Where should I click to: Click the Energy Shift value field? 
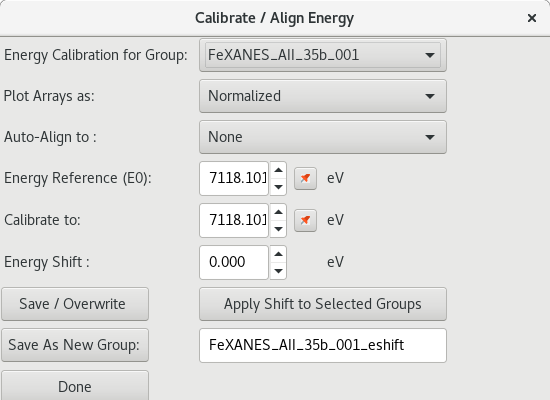click(234, 262)
